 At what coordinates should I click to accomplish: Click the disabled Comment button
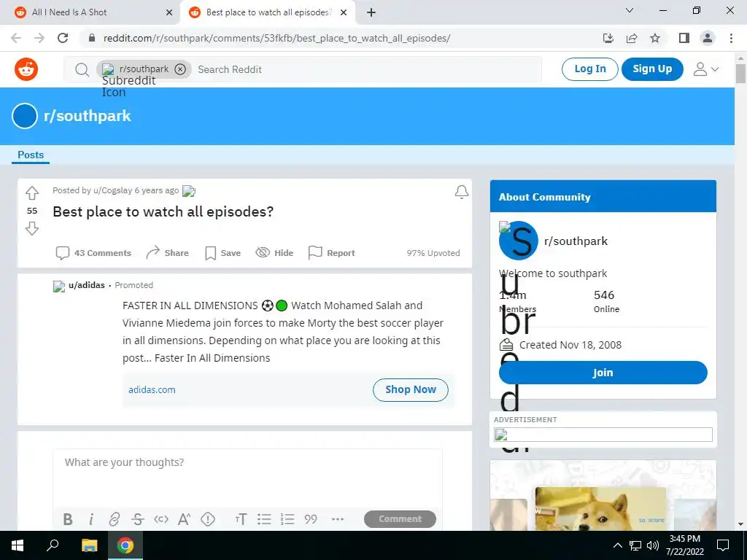pos(400,519)
